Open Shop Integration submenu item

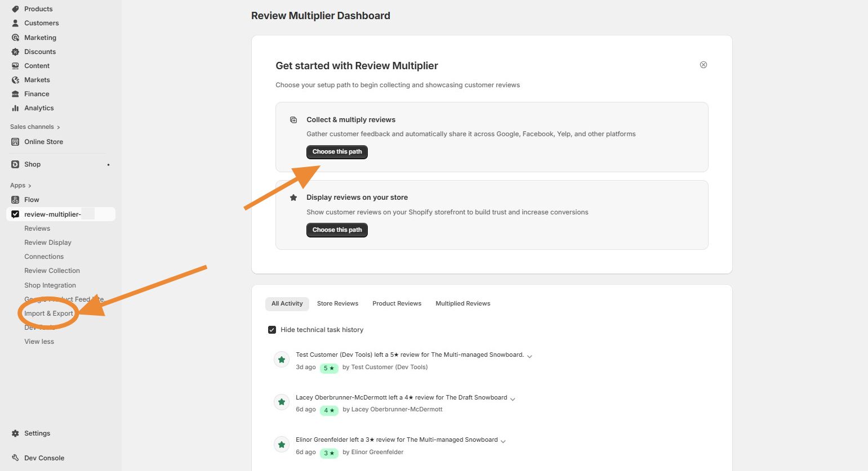coord(50,285)
